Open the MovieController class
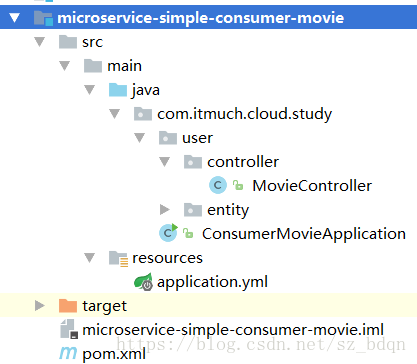 [312, 186]
